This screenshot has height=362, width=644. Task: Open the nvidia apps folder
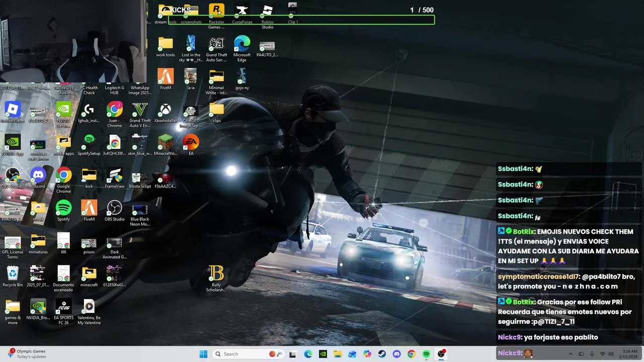click(x=63, y=145)
